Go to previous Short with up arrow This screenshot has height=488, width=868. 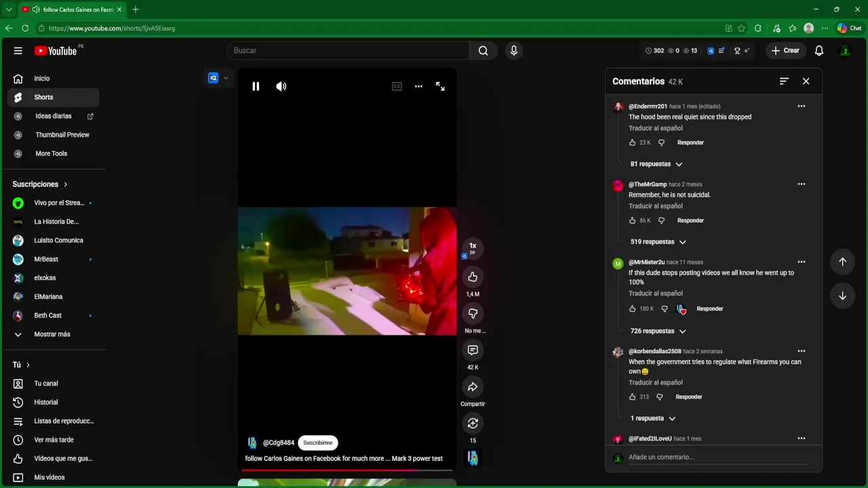coord(842,262)
